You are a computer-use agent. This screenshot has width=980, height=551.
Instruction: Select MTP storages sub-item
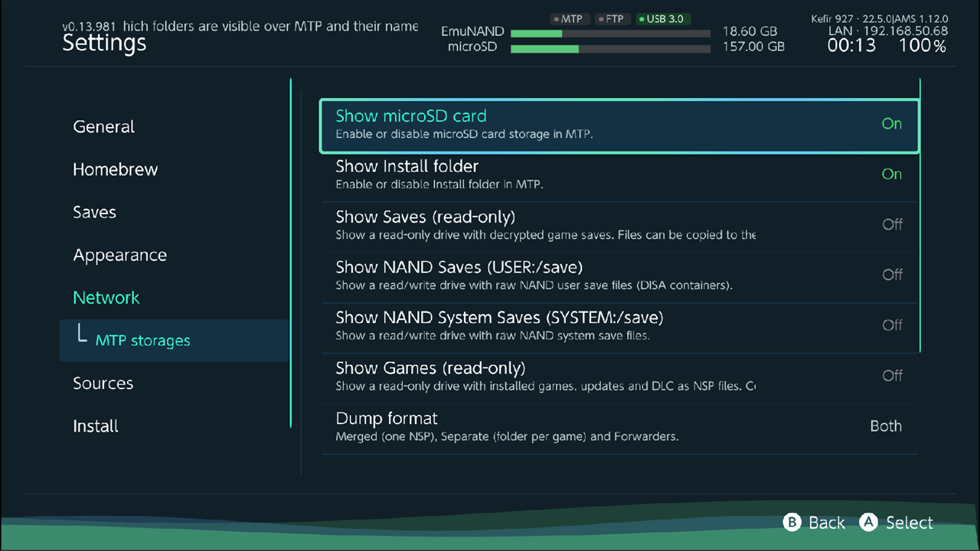tap(174, 341)
